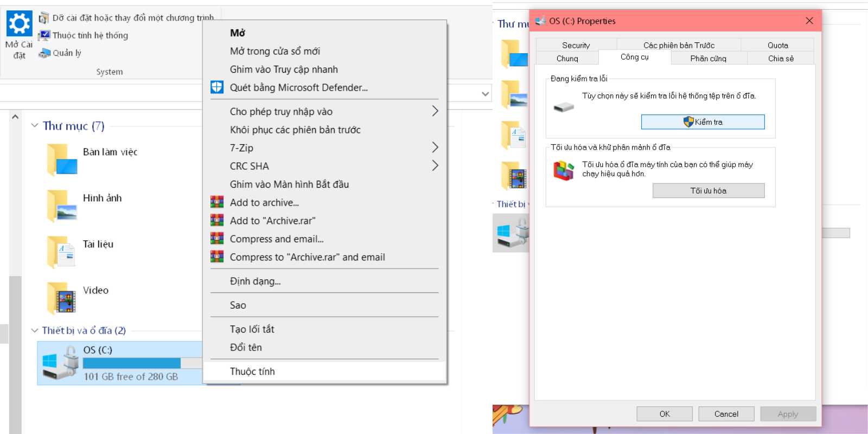Select Định dạng... in context menu
The height and width of the screenshot is (434, 868).
[255, 282]
